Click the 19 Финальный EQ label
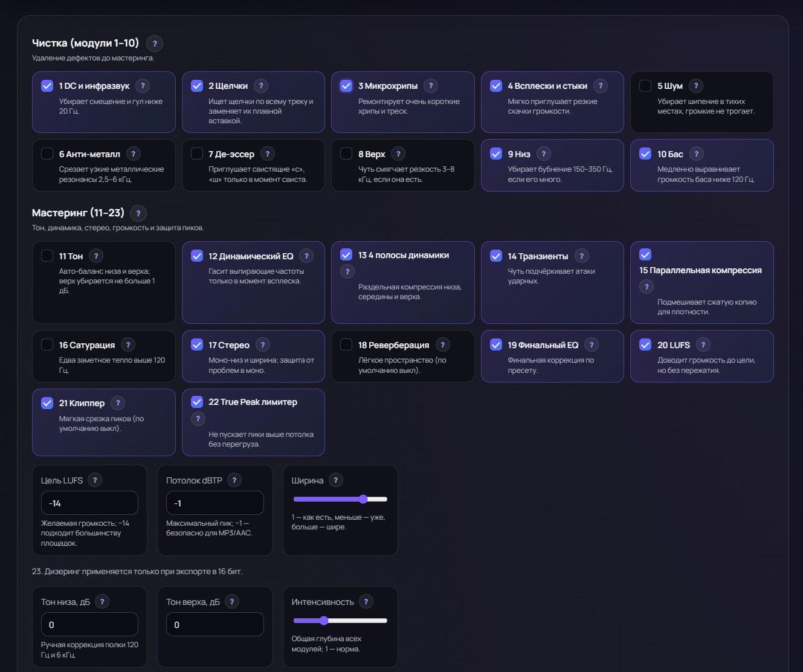This screenshot has height=672, width=803. 543,345
